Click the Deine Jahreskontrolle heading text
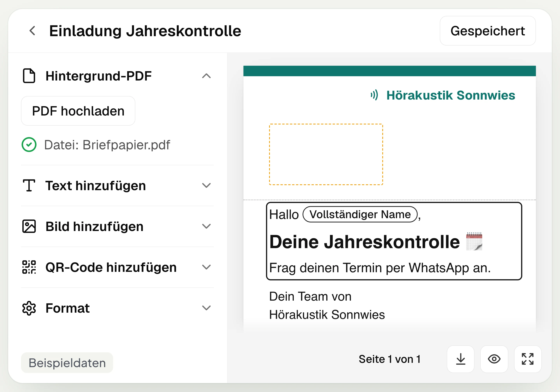This screenshot has height=392, width=560. pos(364,242)
